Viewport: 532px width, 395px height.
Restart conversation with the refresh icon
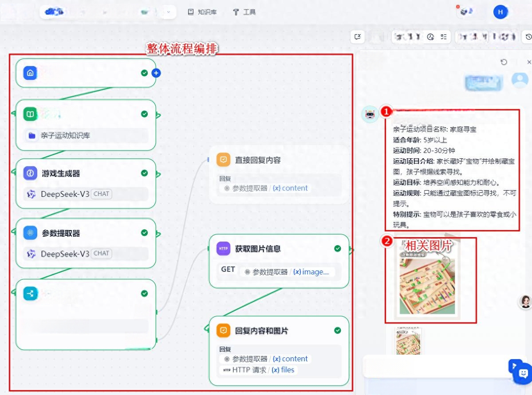(504, 62)
